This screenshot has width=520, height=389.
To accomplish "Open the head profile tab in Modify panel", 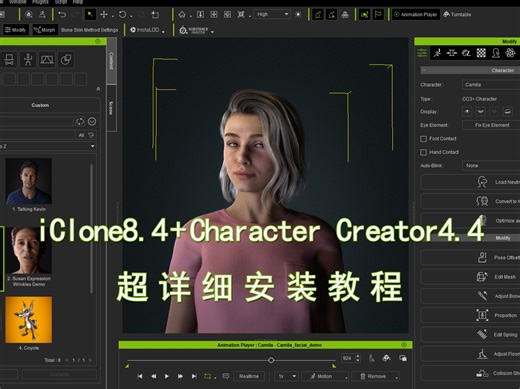I will pos(496,53).
